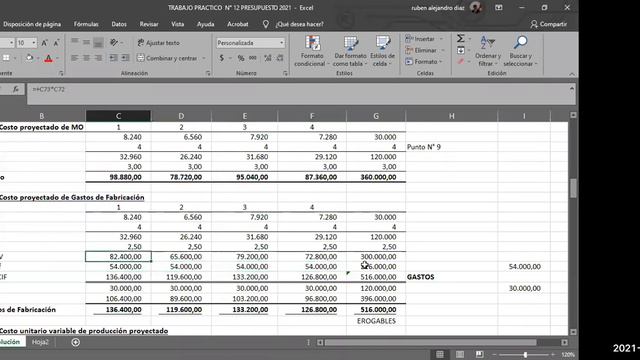Open Alineación dialog launcher

[x=208, y=73]
